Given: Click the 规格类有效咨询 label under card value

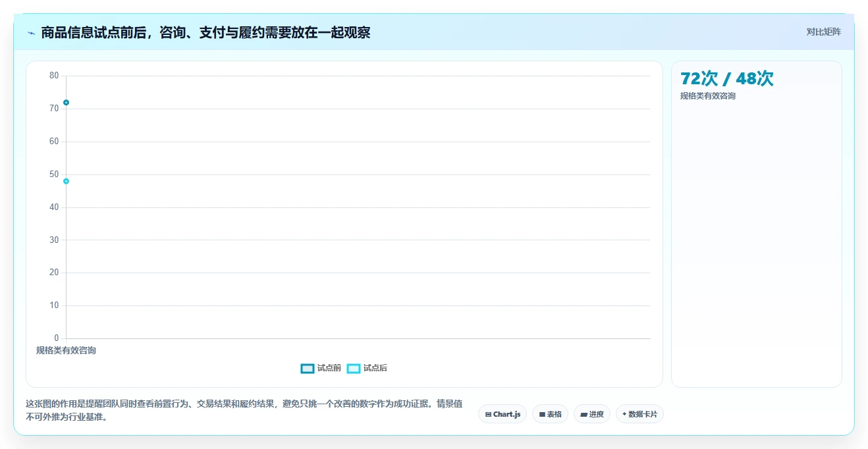Looking at the screenshot, I should point(708,96).
